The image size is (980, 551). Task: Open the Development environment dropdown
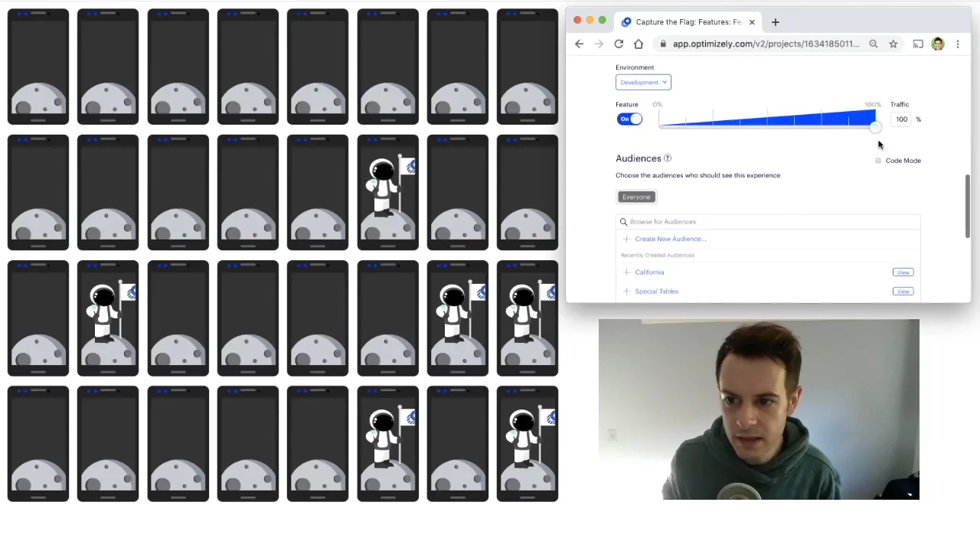tap(643, 83)
